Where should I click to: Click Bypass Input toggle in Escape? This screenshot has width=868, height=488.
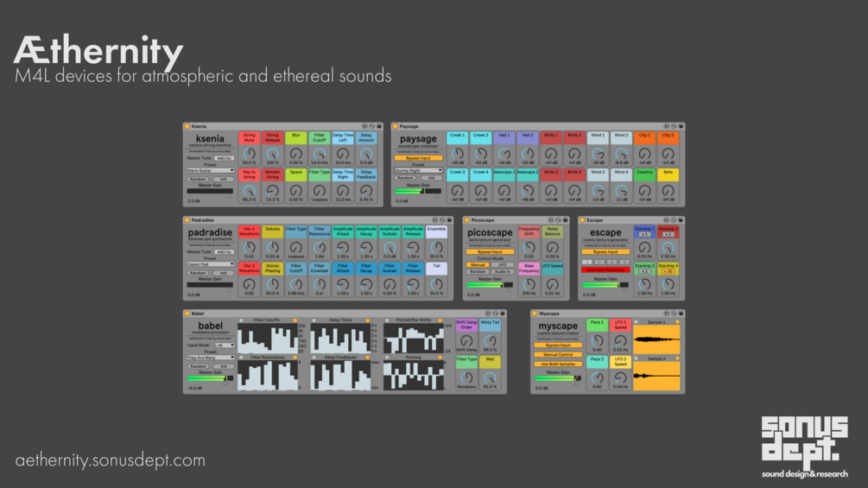pos(605,251)
